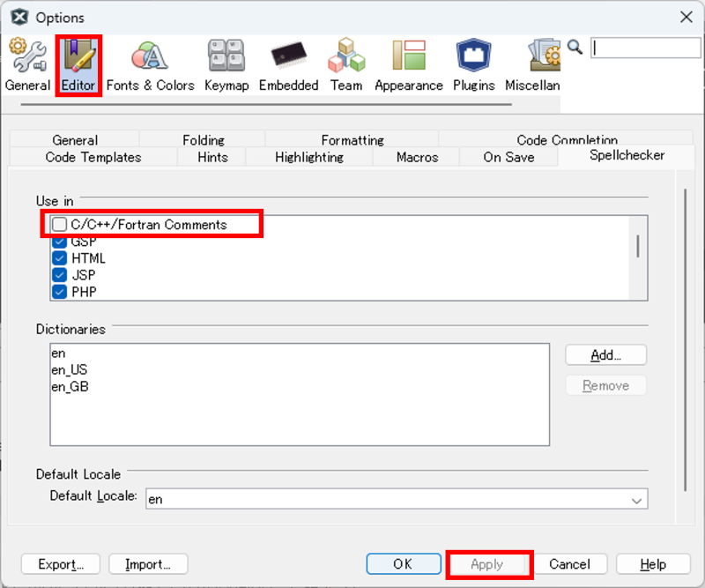Select the Embedded options icon

(288, 66)
